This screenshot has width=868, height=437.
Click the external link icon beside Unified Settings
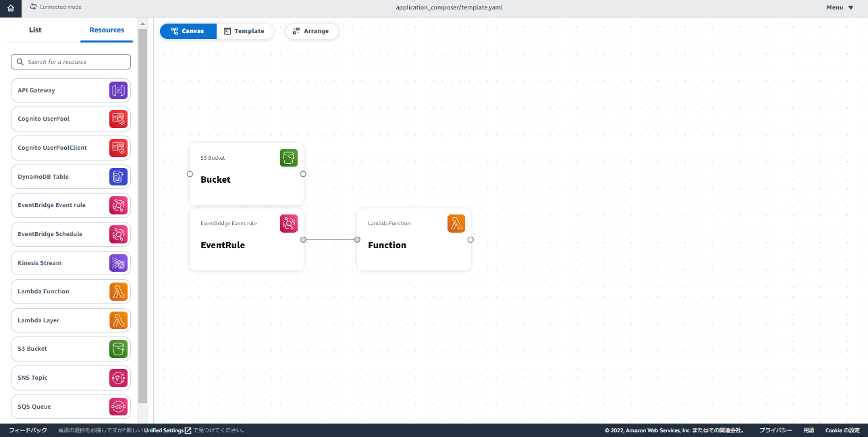pyautogui.click(x=188, y=430)
